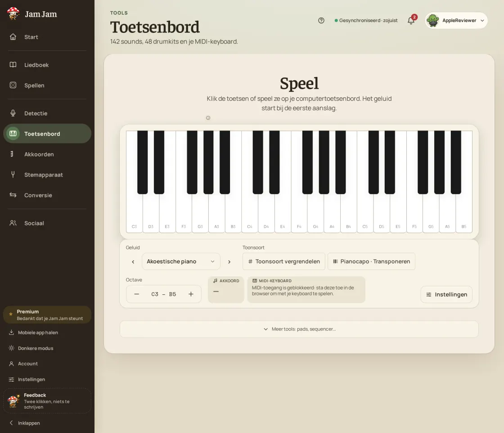This screenshot has width=504, height=433.
Task: Open the notifications bell
Action: (411, 21)
